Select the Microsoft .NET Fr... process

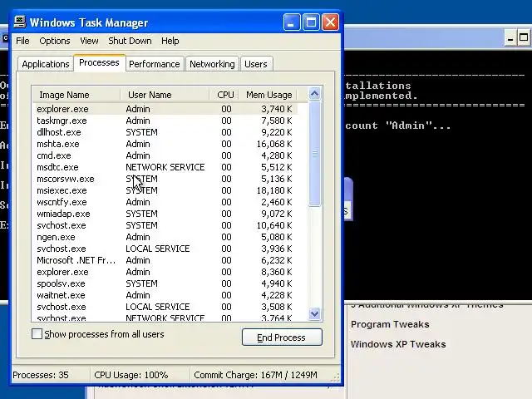point(165,260)
